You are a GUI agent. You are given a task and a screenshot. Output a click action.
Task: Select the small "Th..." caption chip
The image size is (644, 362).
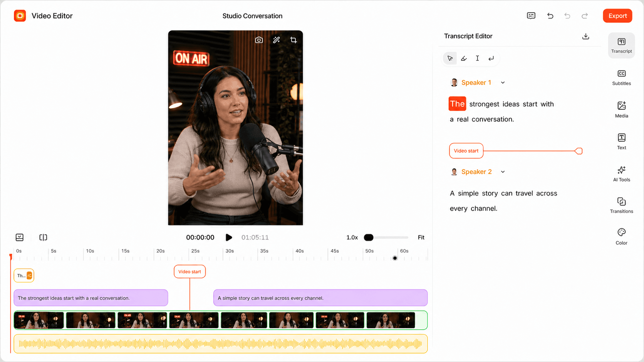[24, 275]
